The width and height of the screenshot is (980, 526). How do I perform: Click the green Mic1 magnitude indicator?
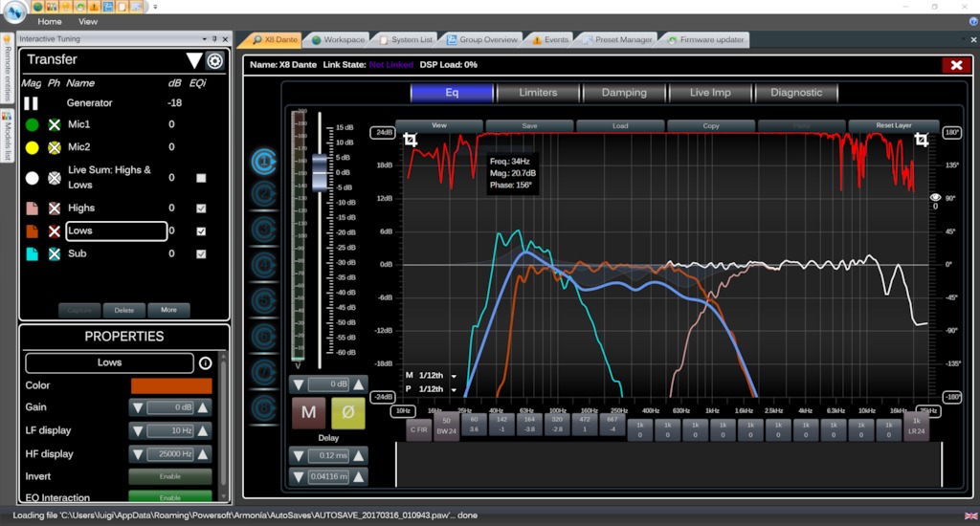click(x=32, y=125)
